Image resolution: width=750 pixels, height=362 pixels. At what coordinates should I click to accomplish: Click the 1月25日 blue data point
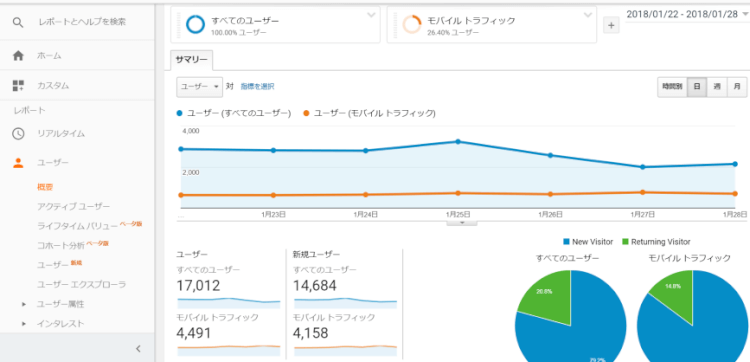[x=458, y=142]
